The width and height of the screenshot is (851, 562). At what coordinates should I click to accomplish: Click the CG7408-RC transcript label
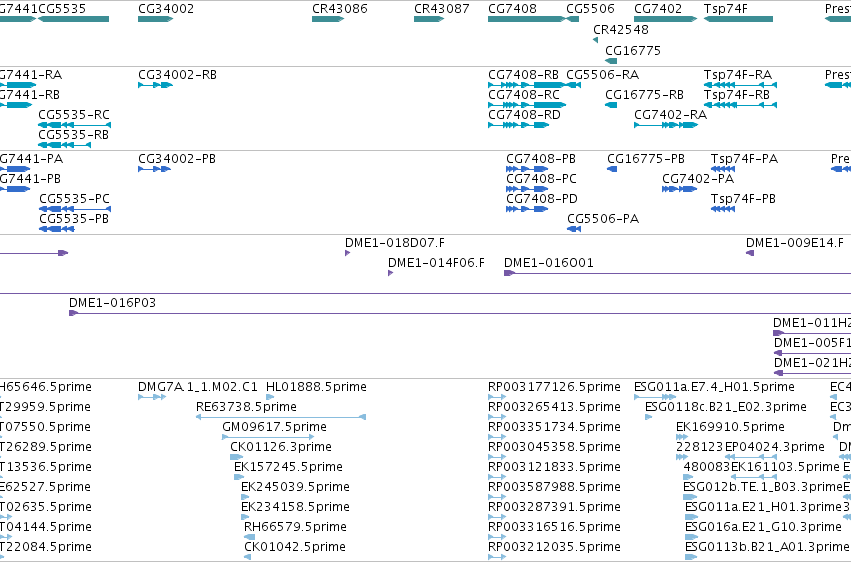(524, 94)
